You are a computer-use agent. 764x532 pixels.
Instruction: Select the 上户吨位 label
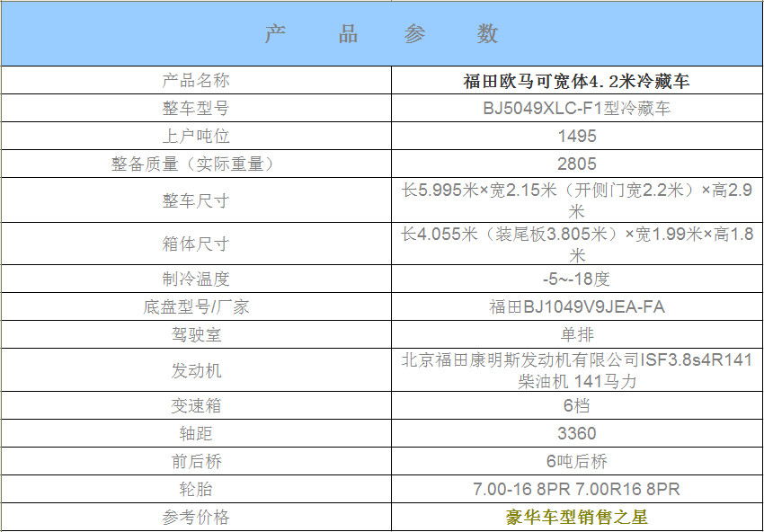click(196, 136)
